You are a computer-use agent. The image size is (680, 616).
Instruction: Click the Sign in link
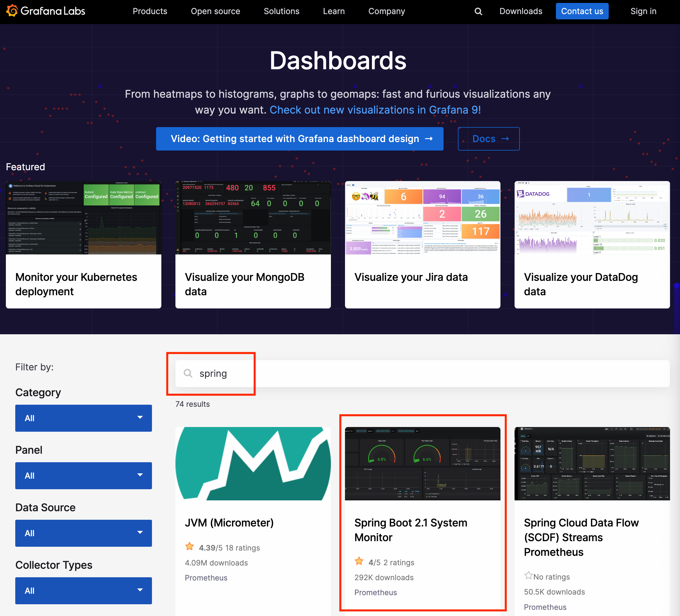coord(643,11)
